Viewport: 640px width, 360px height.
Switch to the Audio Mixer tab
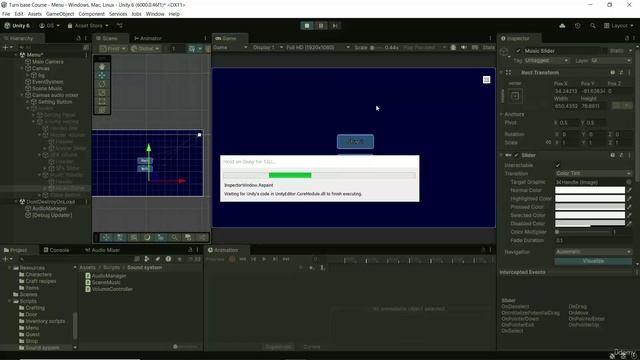tap(102, 250)
